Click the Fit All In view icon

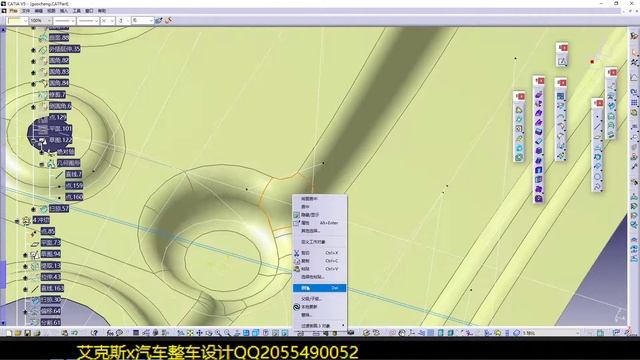point(190,333)
